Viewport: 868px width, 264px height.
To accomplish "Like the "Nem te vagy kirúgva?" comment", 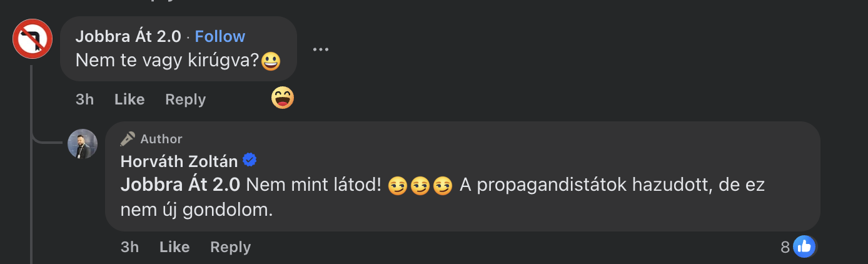I will (129, 99).
